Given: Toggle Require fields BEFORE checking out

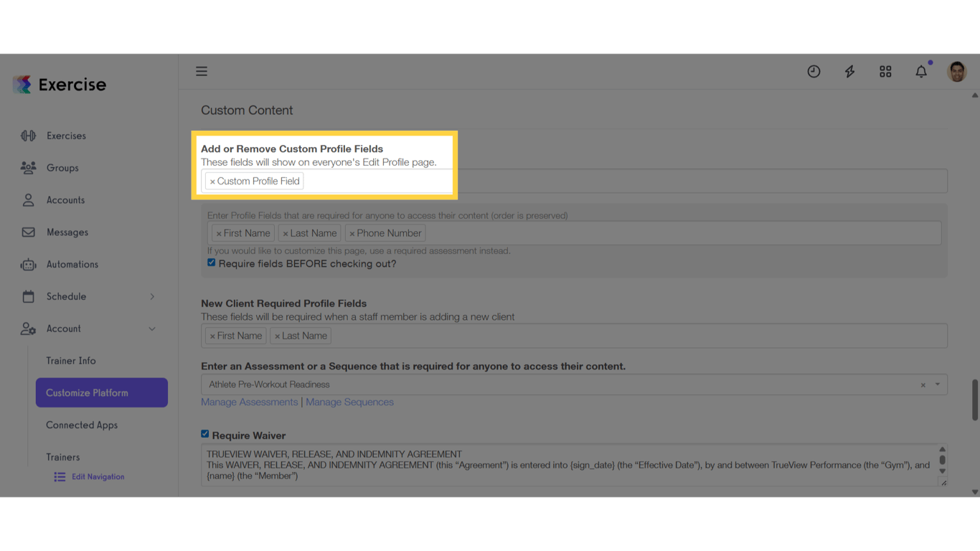Looking at the screenshot, I should pyautogui.click(x=211, y=262).
